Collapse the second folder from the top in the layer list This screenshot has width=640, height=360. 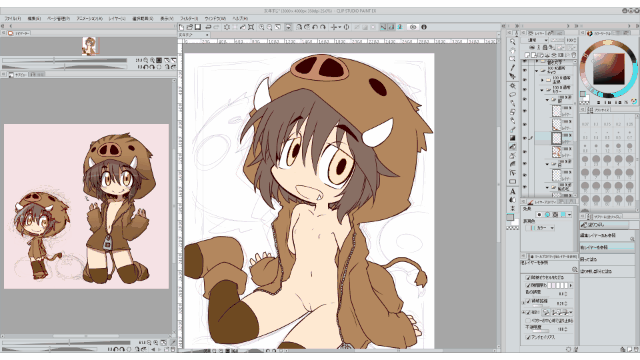coord(537,71)
